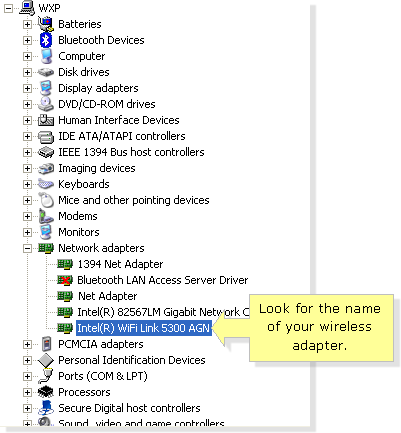Expand the Modems node

[27, 216]
